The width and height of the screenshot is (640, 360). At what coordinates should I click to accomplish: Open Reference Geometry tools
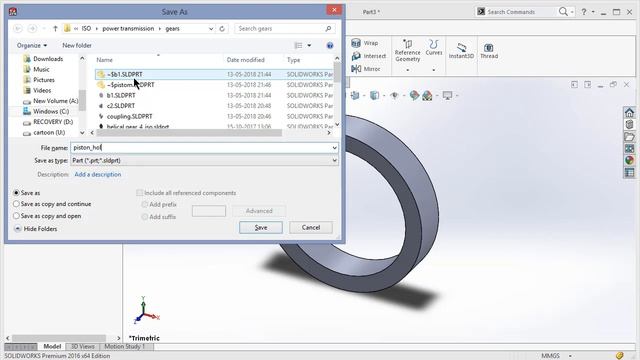point(407,50)
